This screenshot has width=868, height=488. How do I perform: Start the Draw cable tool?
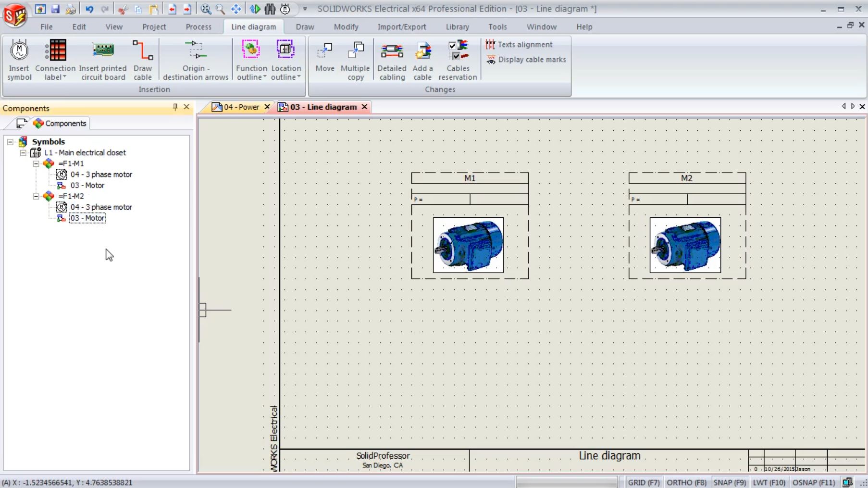(143, 60)
